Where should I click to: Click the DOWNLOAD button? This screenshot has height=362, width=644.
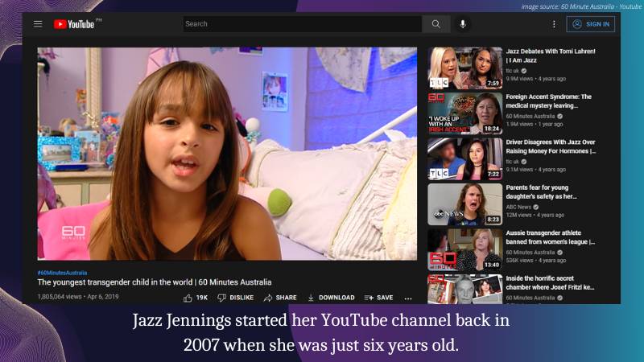331,298
